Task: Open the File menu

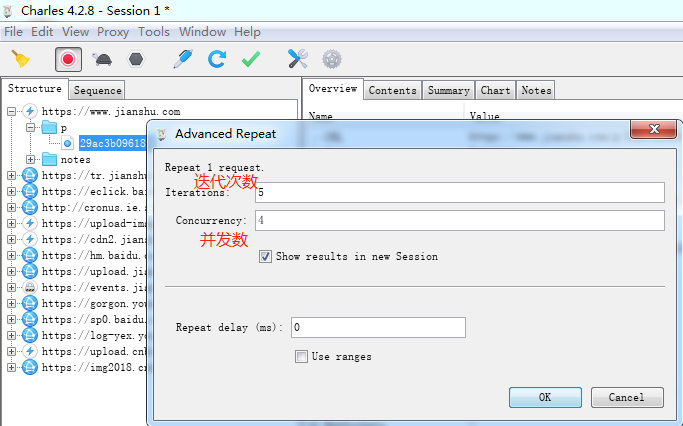Action: (x=13, y=32)
